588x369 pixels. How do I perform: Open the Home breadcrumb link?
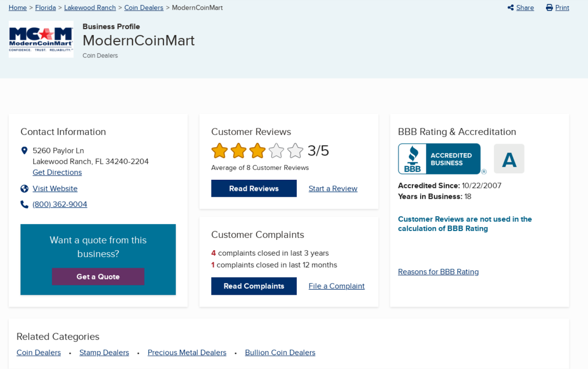tap(18, 8)
